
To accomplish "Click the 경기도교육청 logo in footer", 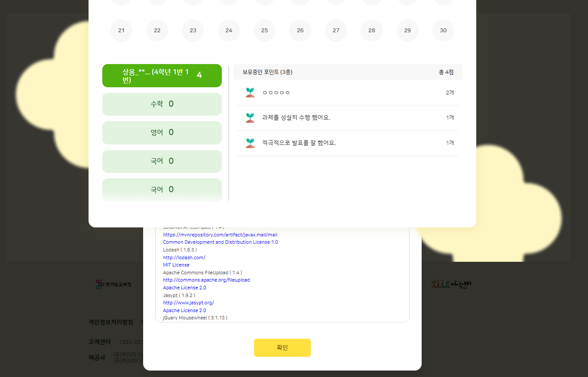I will pyautogui.click(x=114, y=284).
